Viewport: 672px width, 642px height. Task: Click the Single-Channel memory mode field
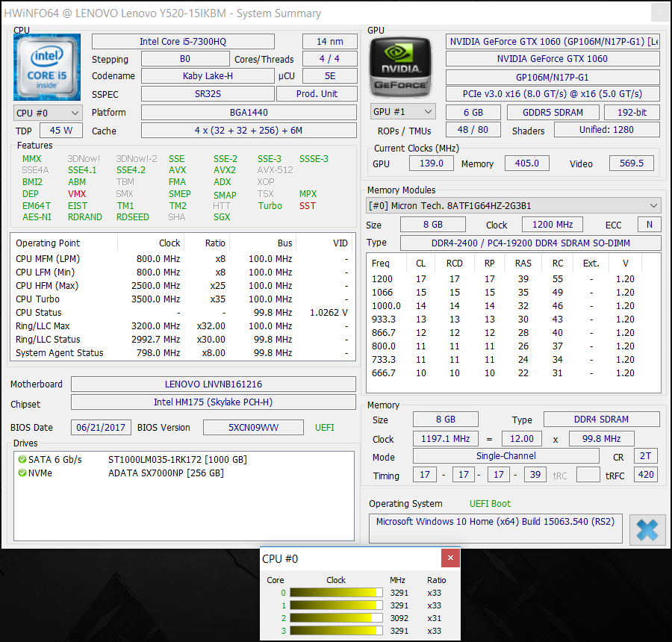click(x=505, y=456)
